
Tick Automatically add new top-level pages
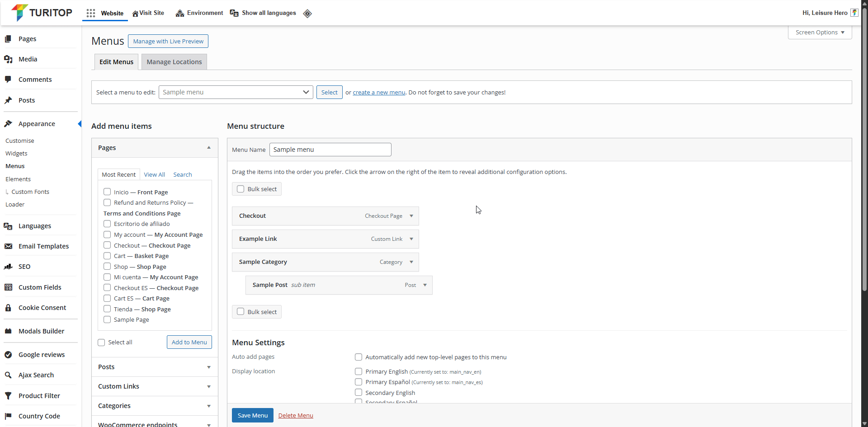pos(359,357)
